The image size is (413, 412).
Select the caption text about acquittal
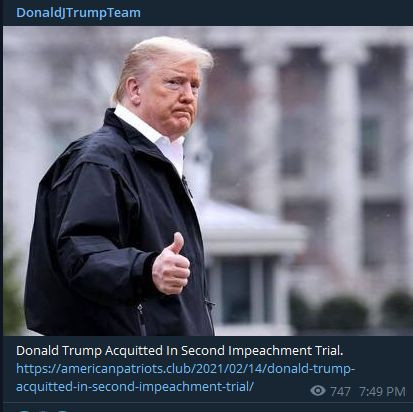coord(179,351)
